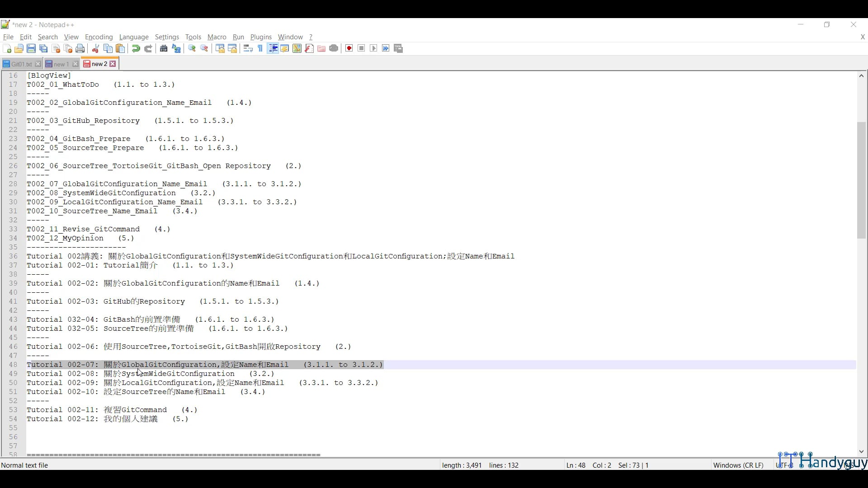Close the Git01.txt tab
Screen dimensions: 868x488
38,64
